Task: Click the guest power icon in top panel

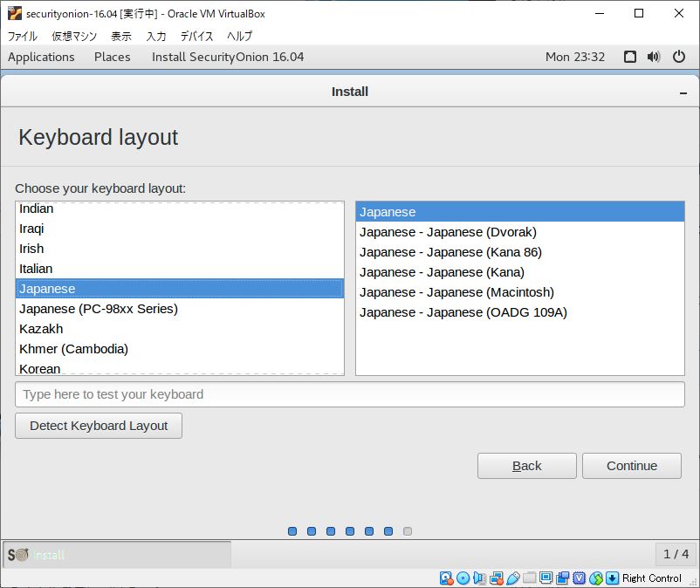Action: click(678, 57)
